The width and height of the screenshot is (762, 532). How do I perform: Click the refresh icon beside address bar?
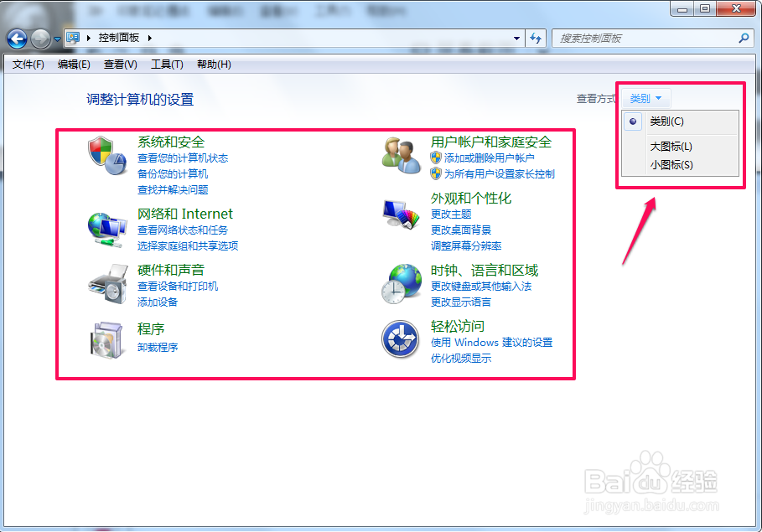pyautogui.click(x=536, y=38)
